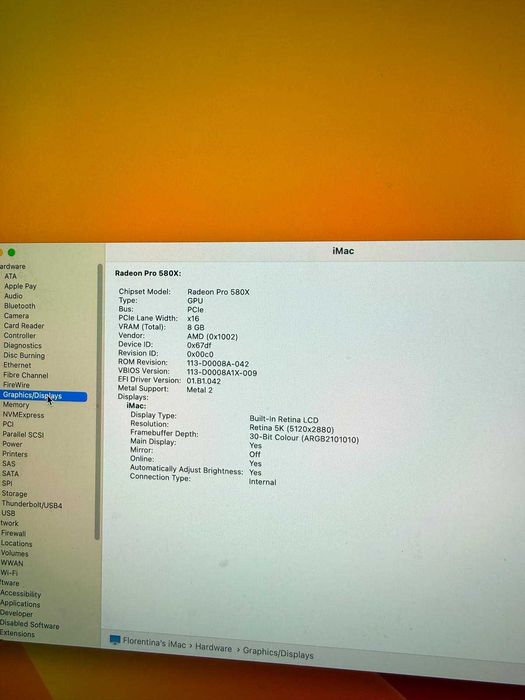Open Thunderbolt/USB4 information
525x700 pixels.
tap(32, 505)
